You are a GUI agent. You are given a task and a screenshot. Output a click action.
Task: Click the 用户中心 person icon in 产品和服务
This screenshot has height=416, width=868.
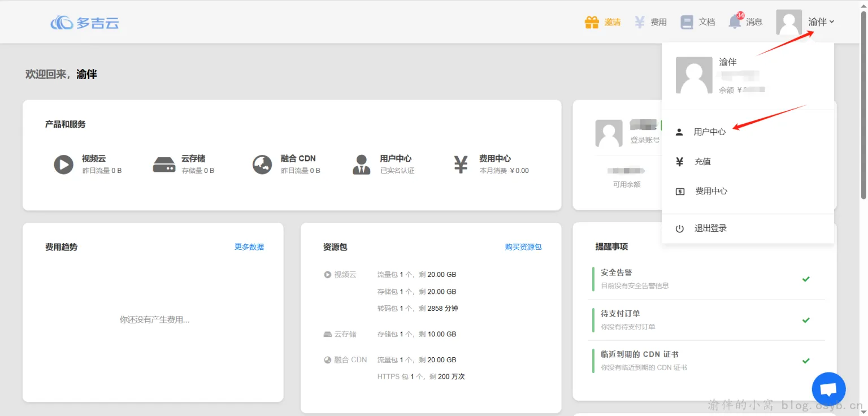click(361, 164)
